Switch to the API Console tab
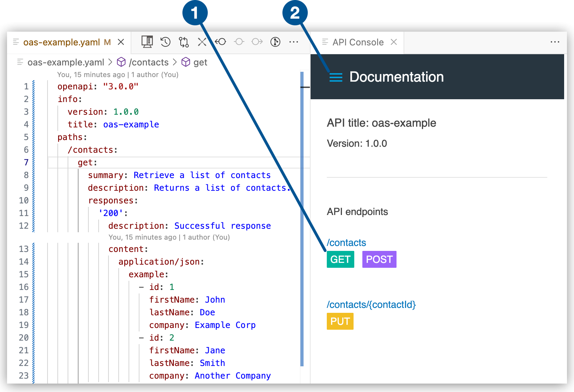 [x=358, y=42]
